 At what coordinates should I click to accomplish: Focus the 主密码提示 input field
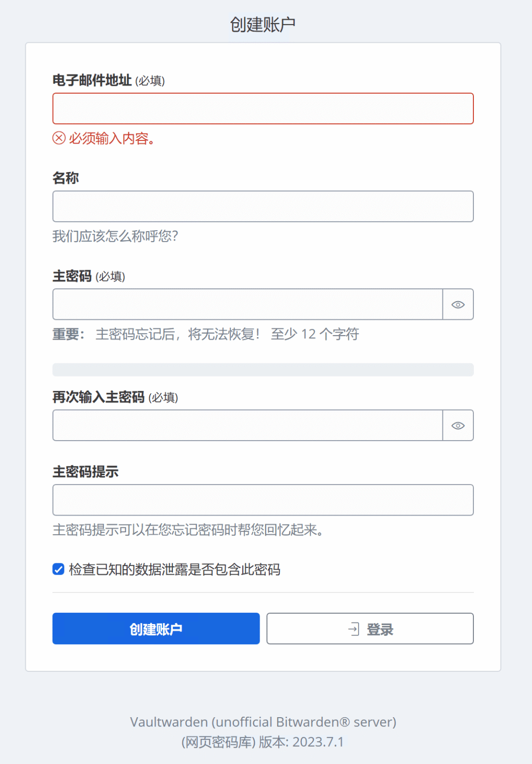[x=263, y=500]
